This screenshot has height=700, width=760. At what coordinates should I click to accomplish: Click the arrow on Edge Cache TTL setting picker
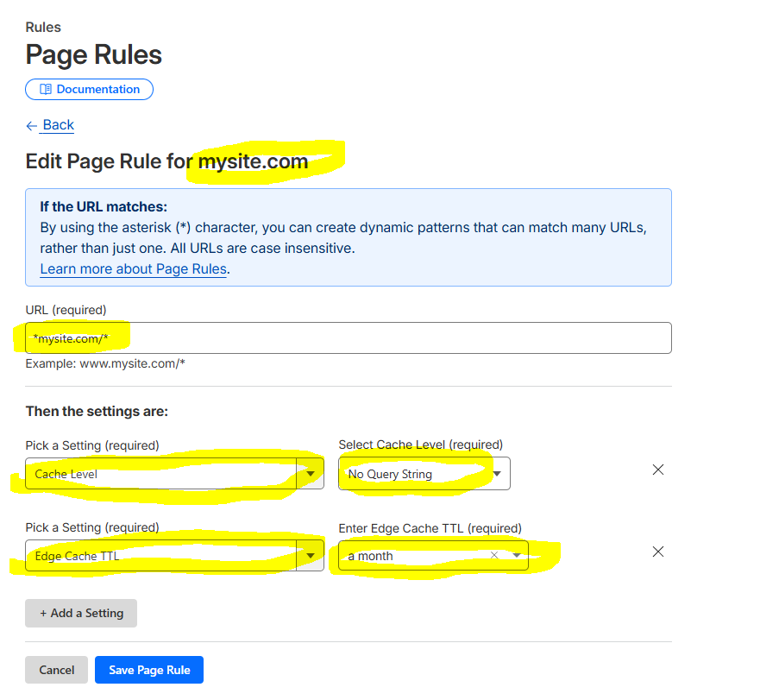point(310,556)
